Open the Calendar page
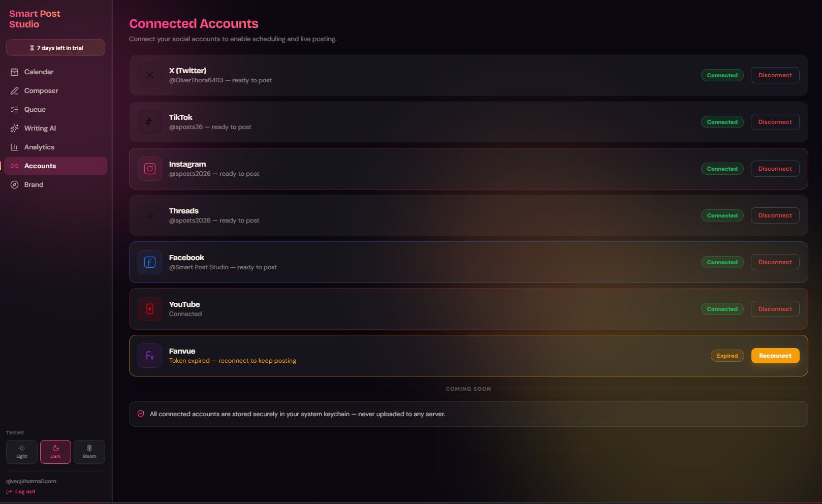The width and height of the screenshot is (822, 504). click(55, 72)
